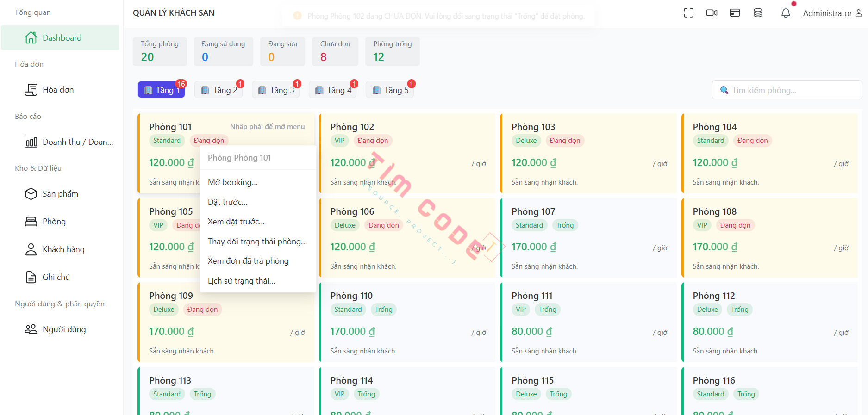Viewport: 868px width, 415px height.
Task: Open Lịch sử trạng thái... entry
Action: (x=258, y=281)
